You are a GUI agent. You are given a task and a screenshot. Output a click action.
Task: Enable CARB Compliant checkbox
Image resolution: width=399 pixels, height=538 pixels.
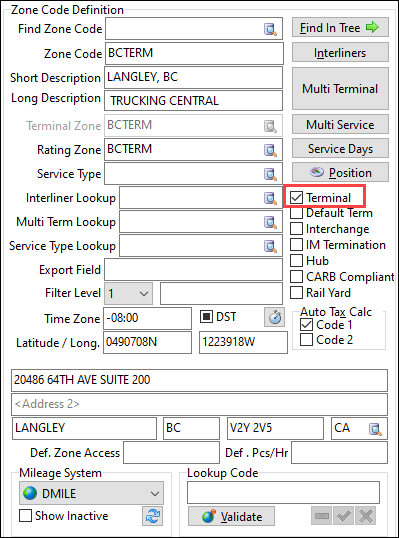tap(296, 277)
